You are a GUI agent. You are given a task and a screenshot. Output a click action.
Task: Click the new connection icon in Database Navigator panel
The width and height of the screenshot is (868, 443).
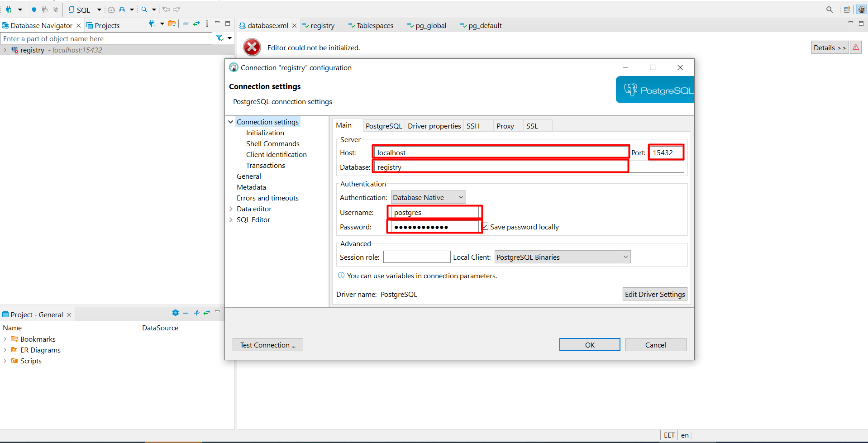click(x=152, y=24)
